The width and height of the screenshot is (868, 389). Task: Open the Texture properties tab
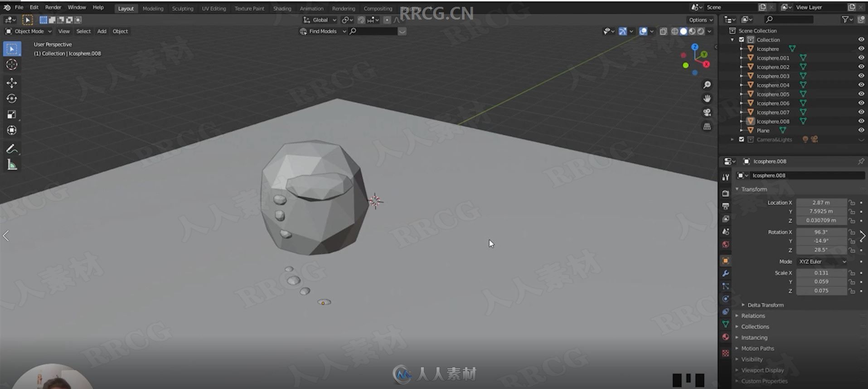(726, 353)
